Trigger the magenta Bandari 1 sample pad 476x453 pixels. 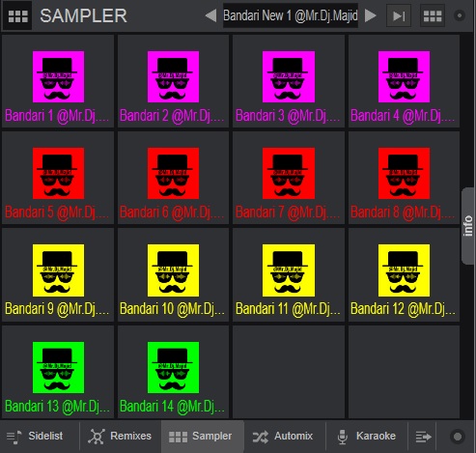coord(58,81)
